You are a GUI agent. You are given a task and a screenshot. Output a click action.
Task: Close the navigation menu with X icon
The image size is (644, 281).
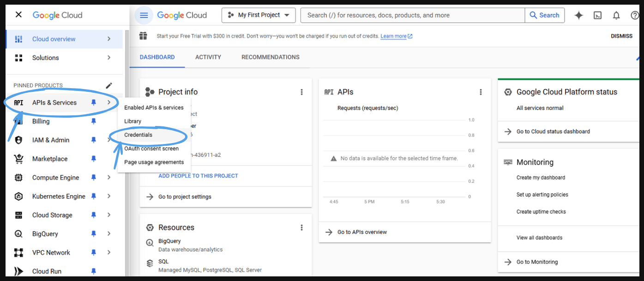[18, 15]
